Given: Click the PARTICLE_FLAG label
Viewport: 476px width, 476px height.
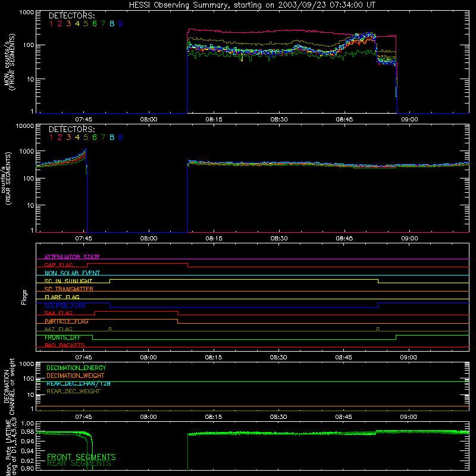Looking at the screenshot, I should pos(67,321).
